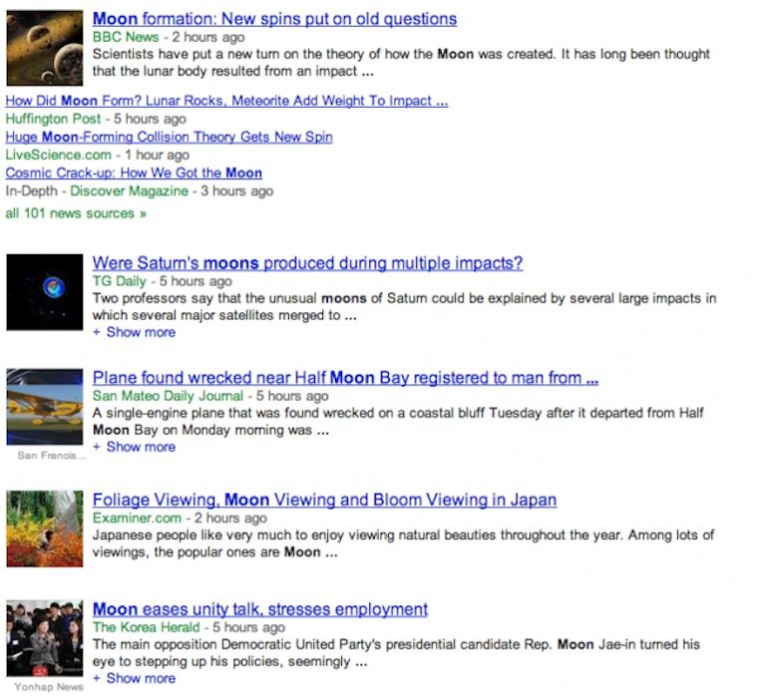Open 'Moon eases unity talk' headline
Image resolution: width=758 pixels, height=700 pixels.
(260, 609)
